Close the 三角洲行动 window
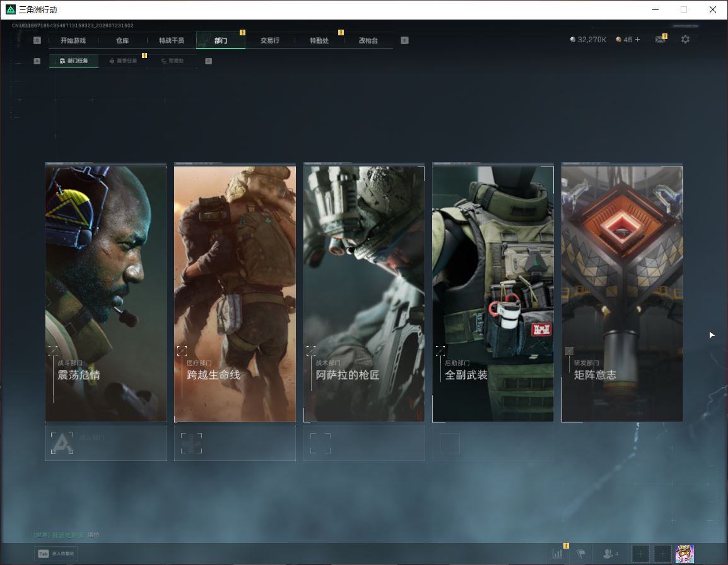The height and width of the screenshot is (565, 728). (713, 9)
